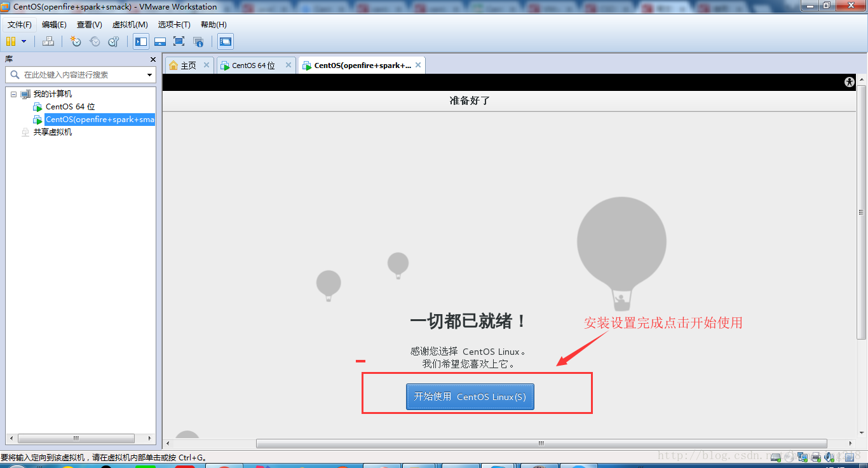Close the 库 library panel
Viewport: 868px width, 468px height.
click(153, 59)
